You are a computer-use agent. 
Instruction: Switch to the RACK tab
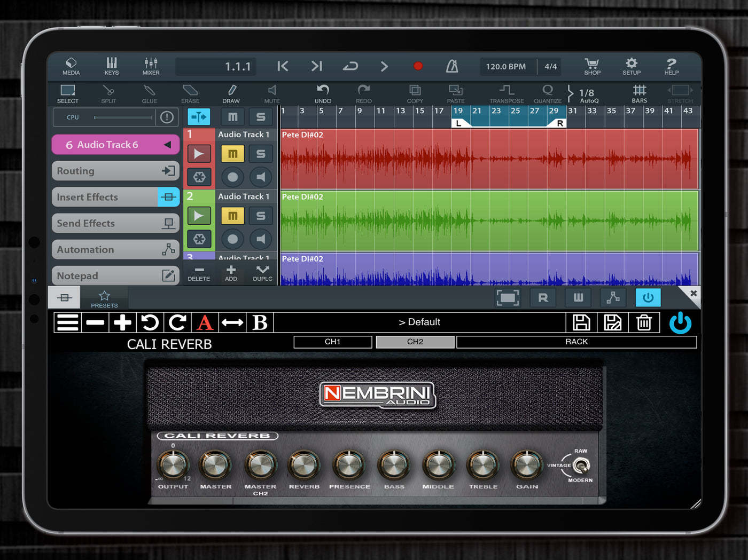(576, 342)
